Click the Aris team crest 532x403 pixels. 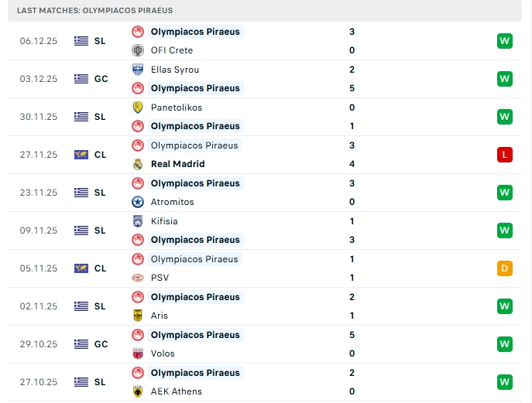pyautogui.click(x=138, y=316)
